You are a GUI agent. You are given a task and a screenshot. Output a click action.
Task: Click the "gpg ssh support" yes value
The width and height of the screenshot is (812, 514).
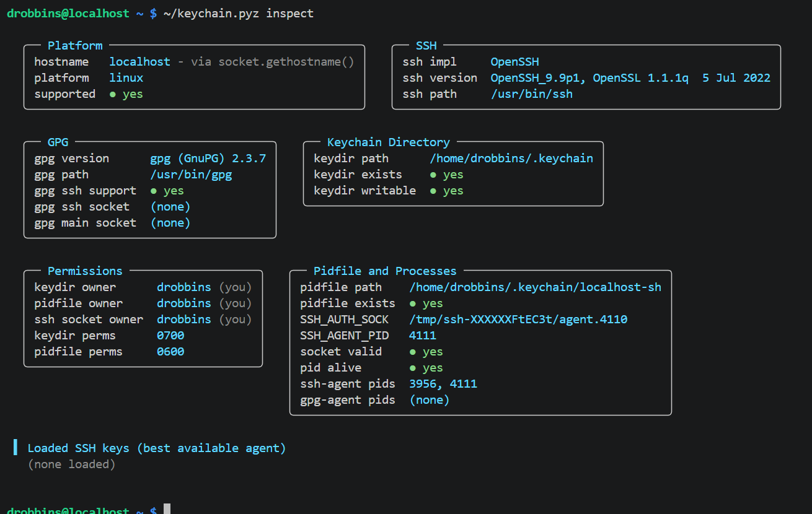pos(167,191)
